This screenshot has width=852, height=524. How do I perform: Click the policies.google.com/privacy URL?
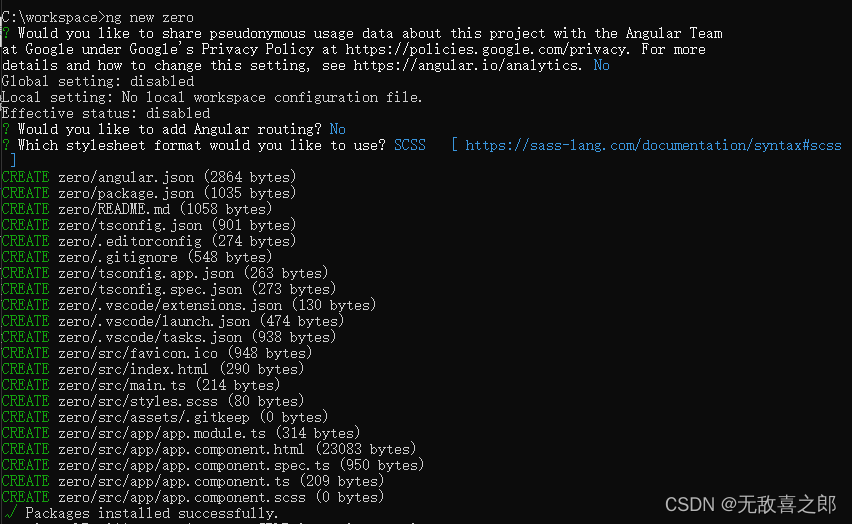pos(486,49)
